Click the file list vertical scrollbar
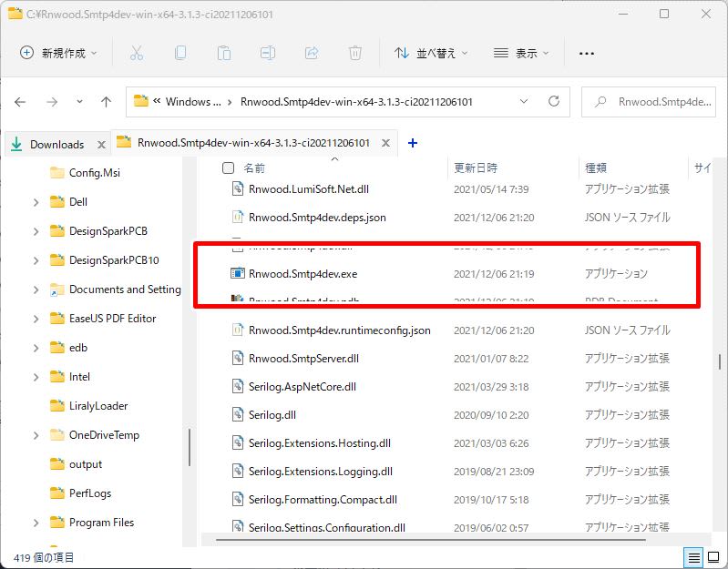The width and height of the screenshot is (728, 569). coord(719,361)
